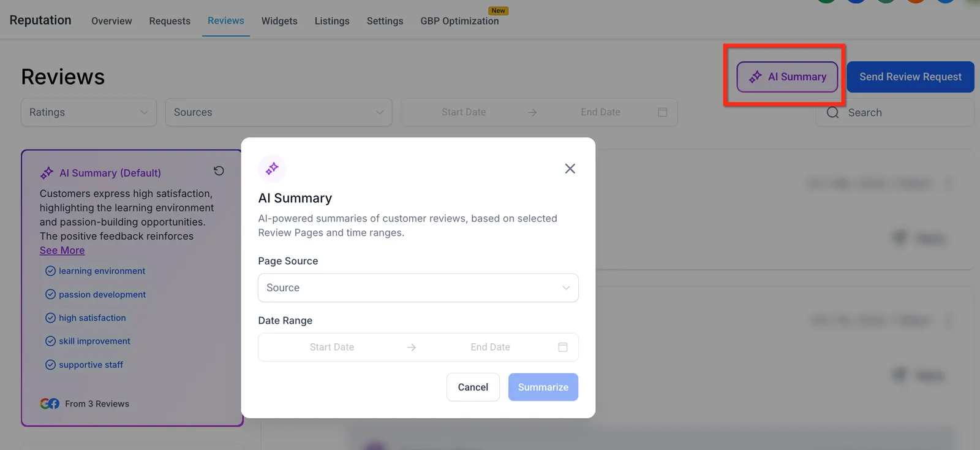Switch to the Widgets tab
The width and height of the screenshot is (980, 450).
click(279, 21)
